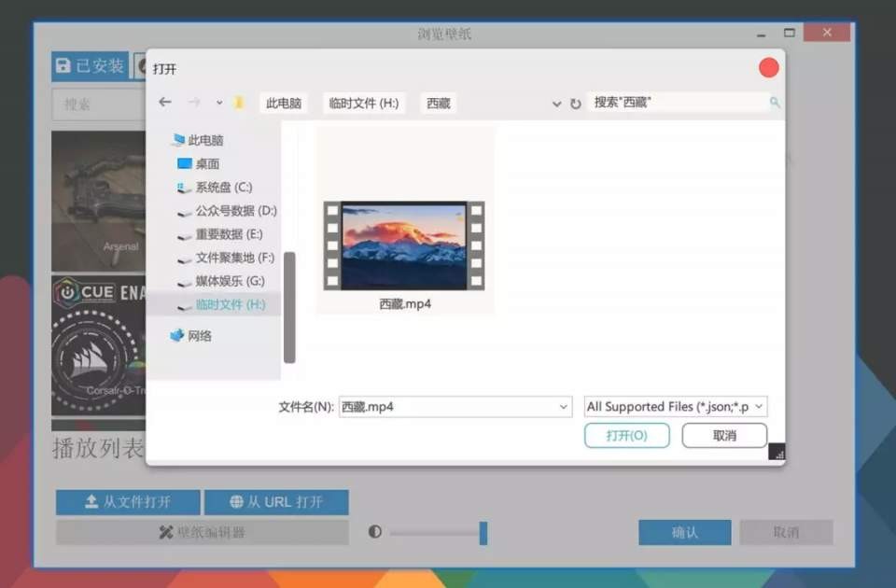This screenshot has height=588, width=896.
Task: Click the red circular close button of the dialog
Action: pos(768,68)
